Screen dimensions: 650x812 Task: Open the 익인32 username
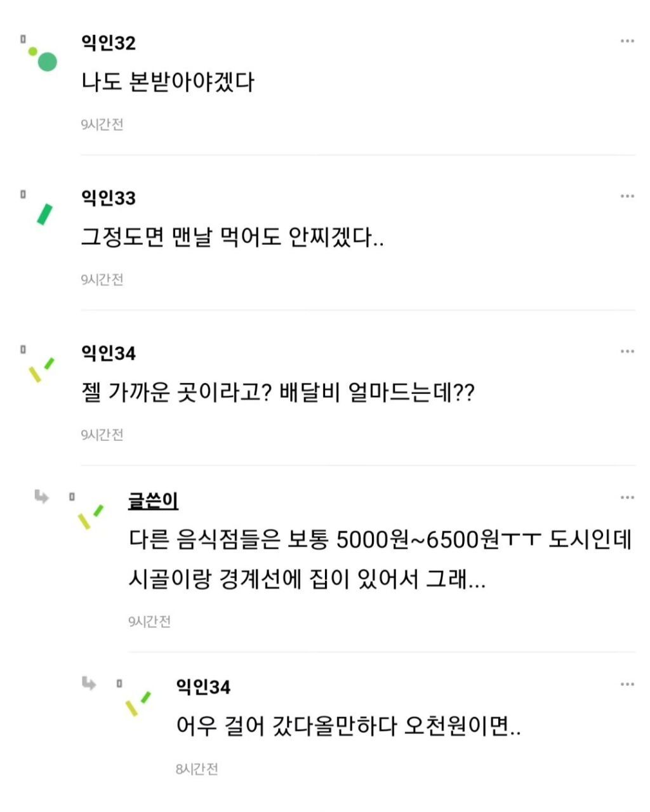pos(109,43)
